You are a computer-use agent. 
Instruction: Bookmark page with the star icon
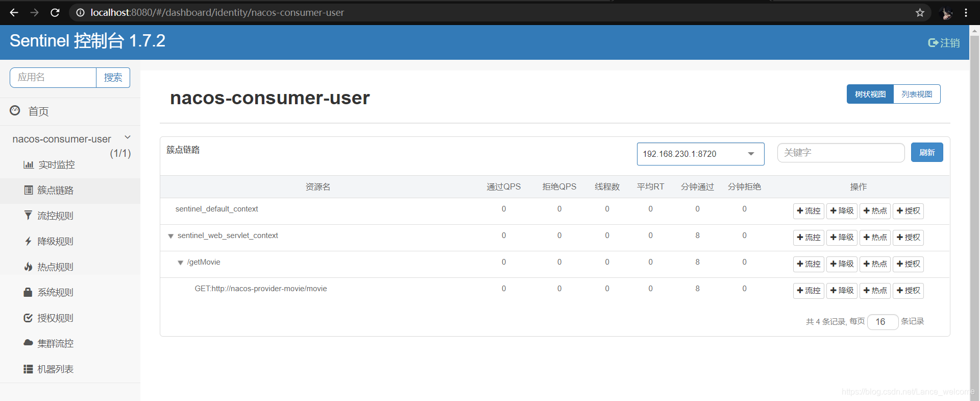[x=920, y=12]
